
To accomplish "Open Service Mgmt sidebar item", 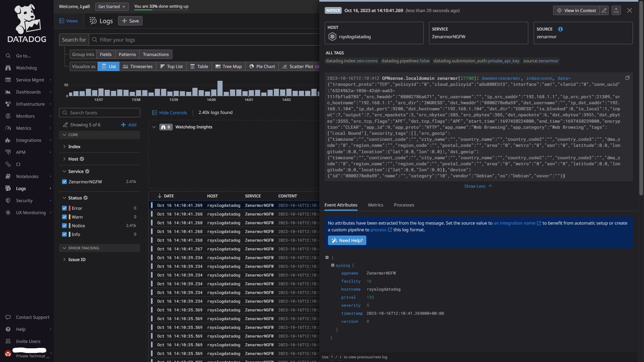I will 30,80.
